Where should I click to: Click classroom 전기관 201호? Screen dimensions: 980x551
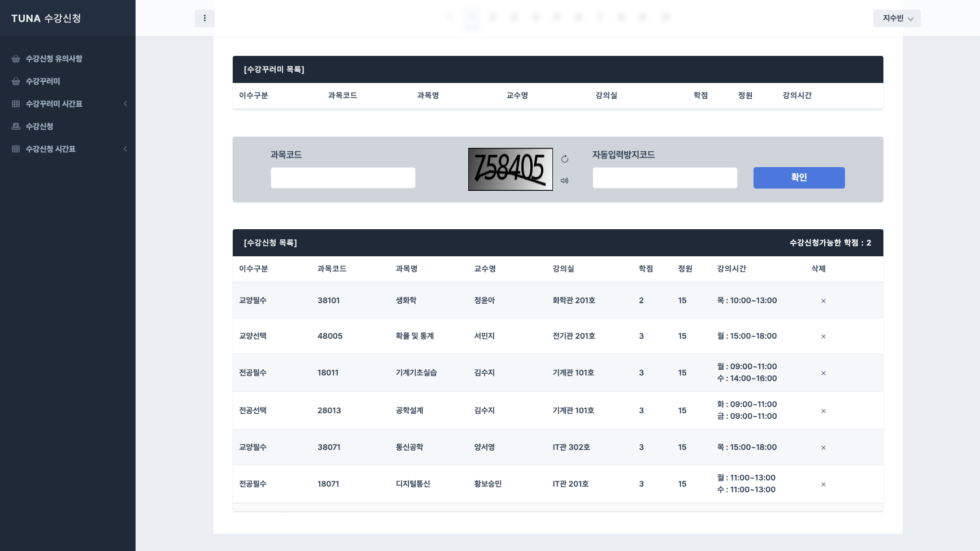pos(574,336)
